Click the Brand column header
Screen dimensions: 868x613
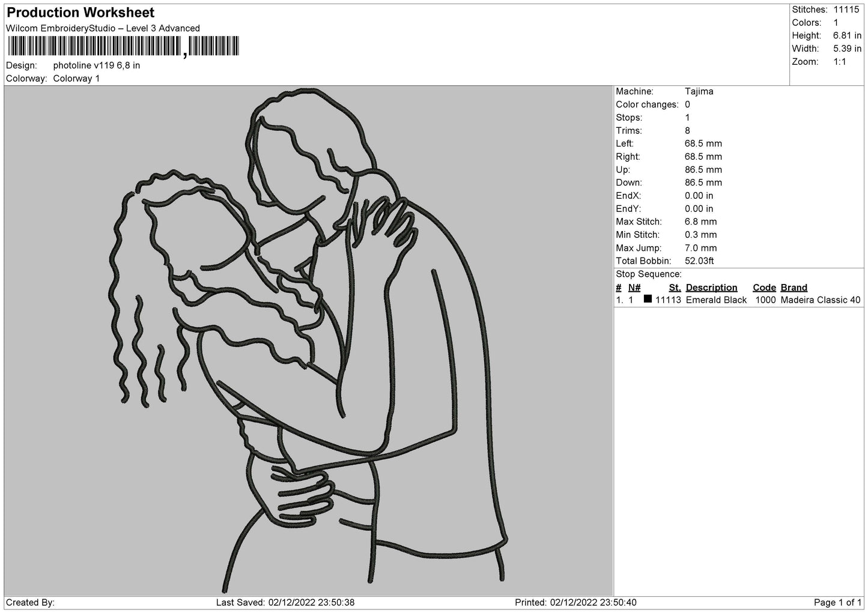[x=794, y=288]
